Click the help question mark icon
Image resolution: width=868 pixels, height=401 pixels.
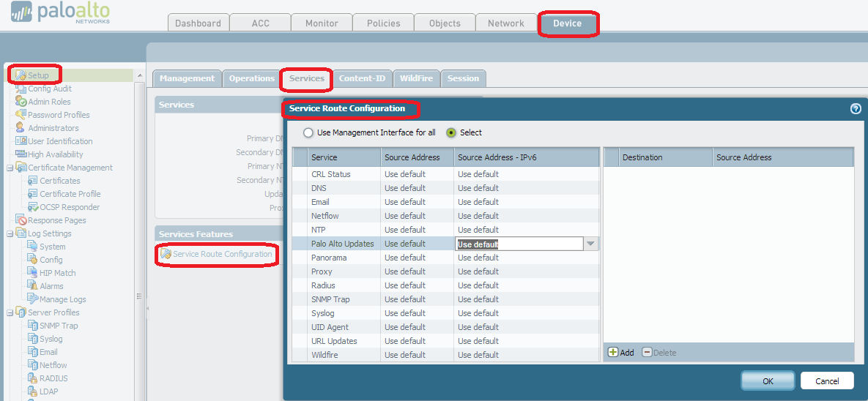coord(856,109)
